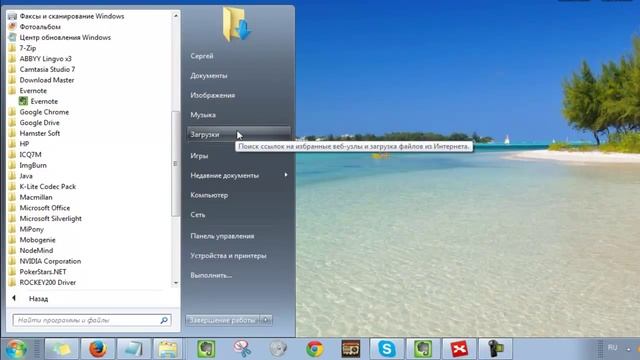
Task: Launch Google Chrome from the taskbar
Action: click(x=315, y=349)
